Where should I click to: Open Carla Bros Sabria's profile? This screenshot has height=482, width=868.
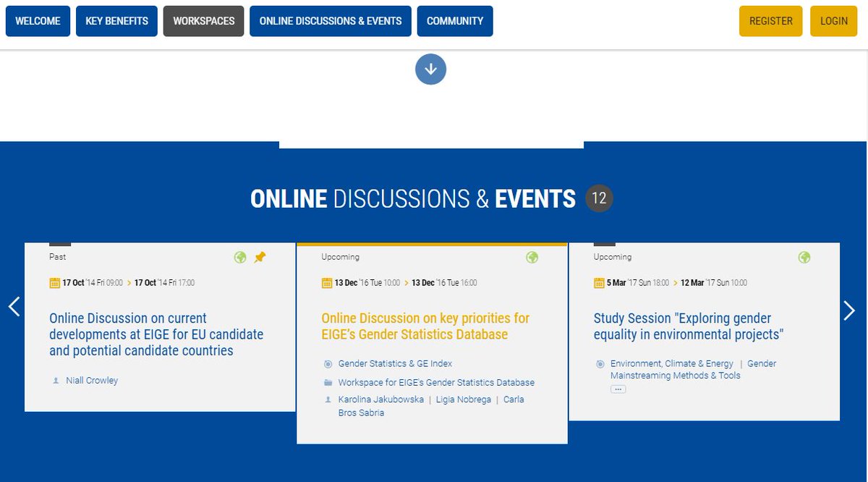[430, 406]
